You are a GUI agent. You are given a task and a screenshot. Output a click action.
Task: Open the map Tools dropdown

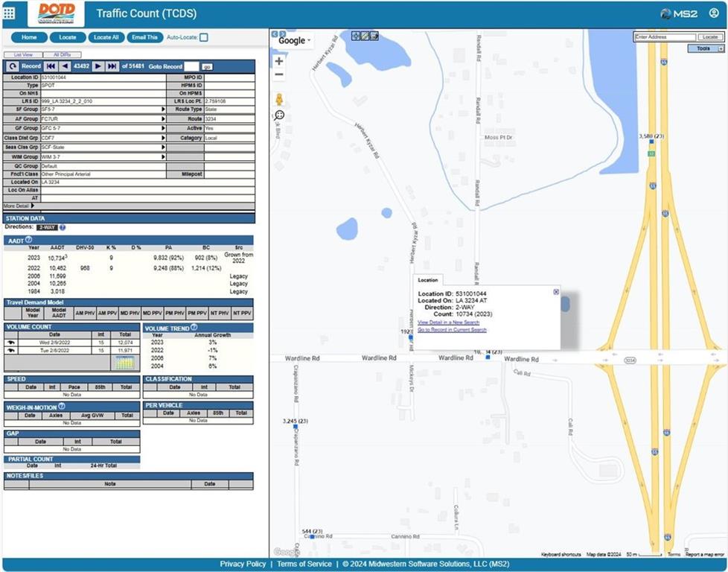click(x=706, y=48)
